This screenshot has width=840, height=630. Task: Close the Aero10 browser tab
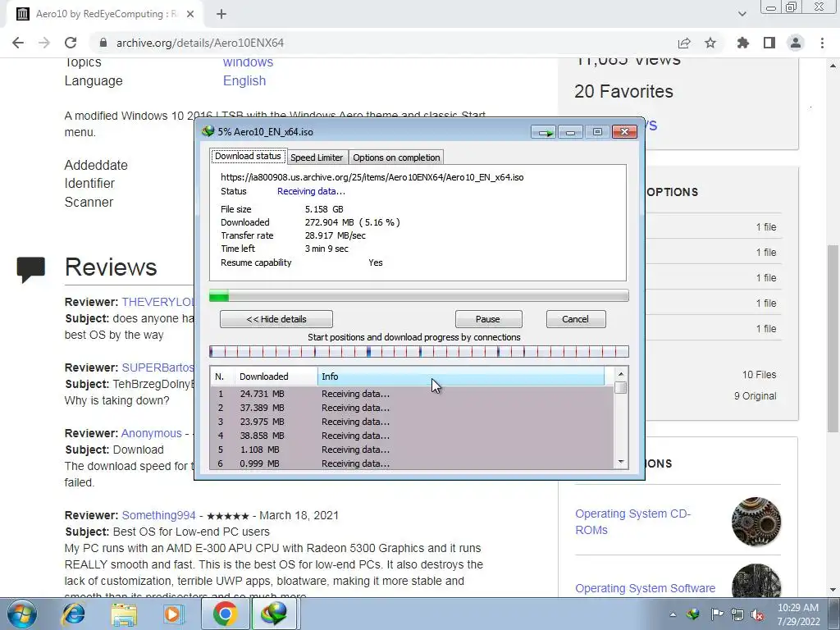[x=190, y=14]
